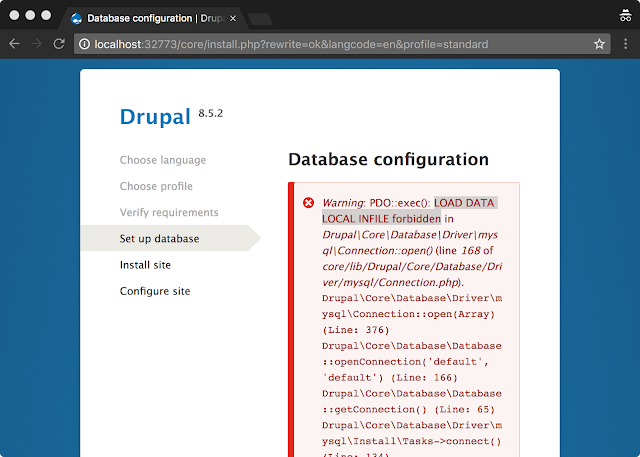
Task: Reload the page with refresh icon
Action: [x=59, y=44]
